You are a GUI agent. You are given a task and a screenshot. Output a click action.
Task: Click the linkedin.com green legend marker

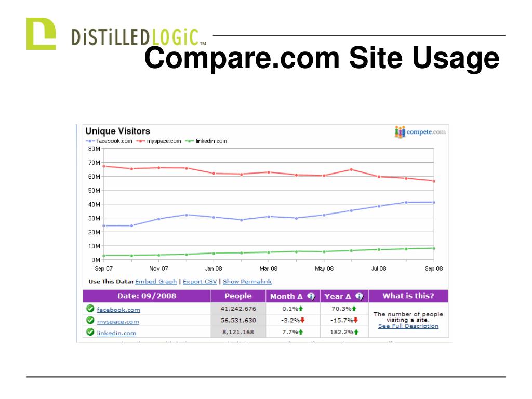tap(190, 141)
